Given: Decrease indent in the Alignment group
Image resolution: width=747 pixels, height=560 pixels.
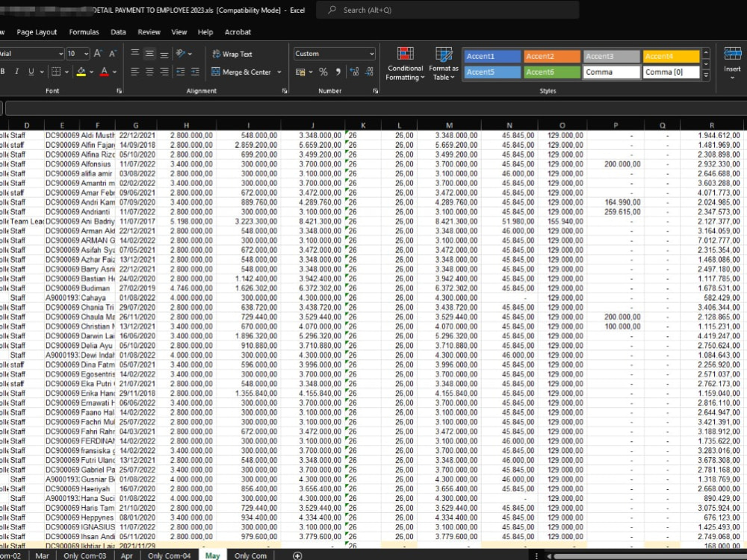Looking at the screenshot, I should point(181,72).
